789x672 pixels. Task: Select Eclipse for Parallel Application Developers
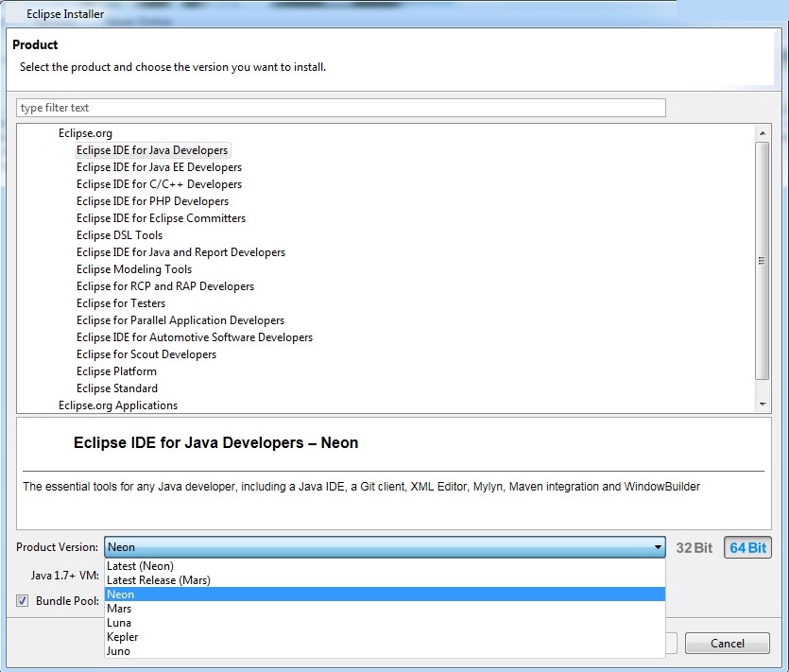[180, 320]
